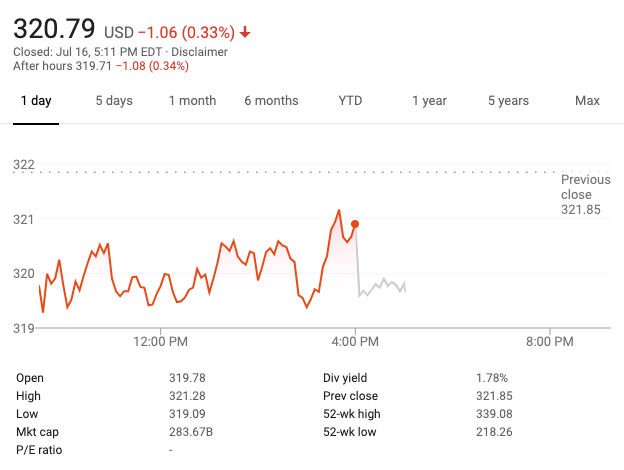
Task: Show the 6 months chart
Action: tap(271, 101)
